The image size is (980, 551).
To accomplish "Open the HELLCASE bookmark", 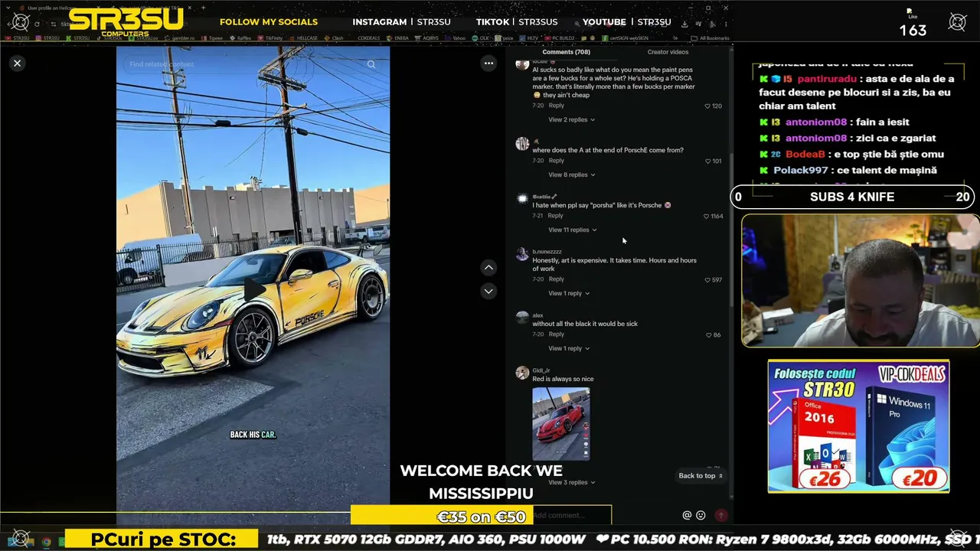I will click(303, 37).
